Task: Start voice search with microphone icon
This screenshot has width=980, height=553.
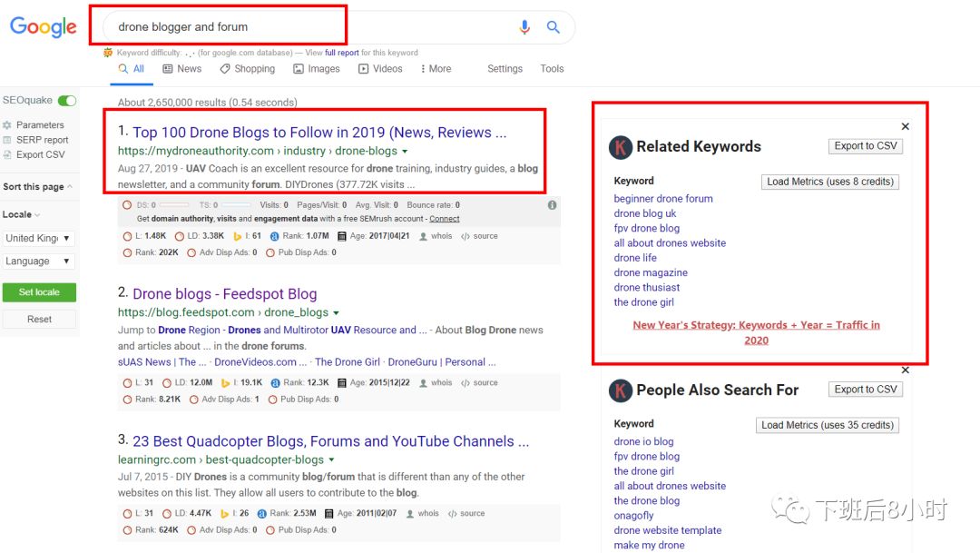Action: coord(524,27)
